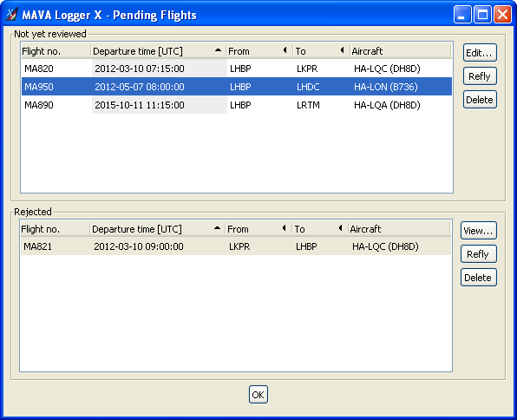Refly the rejected flight
This screenshot has width=517, height=420.
coord(479,254)
